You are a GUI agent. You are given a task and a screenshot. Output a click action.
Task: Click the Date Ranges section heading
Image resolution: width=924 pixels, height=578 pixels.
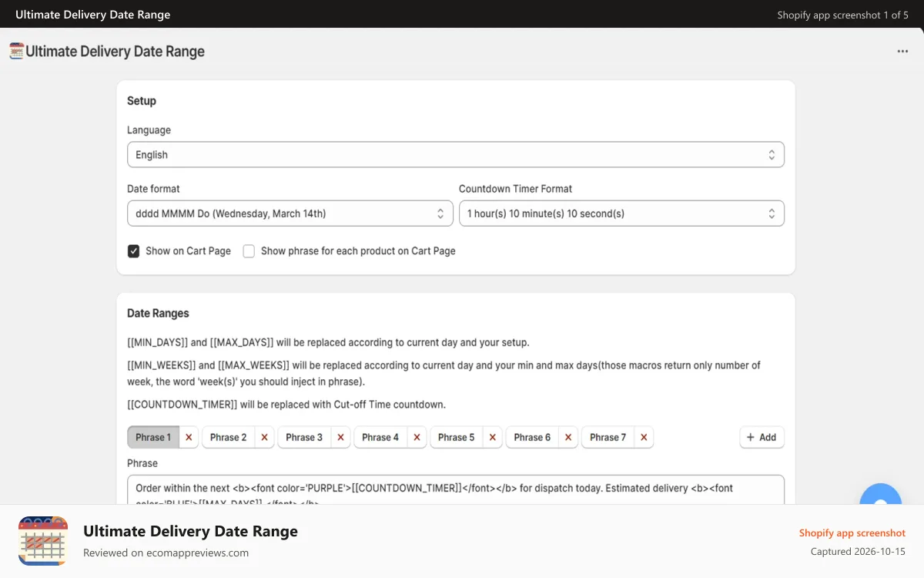click(x=158, y=314)
